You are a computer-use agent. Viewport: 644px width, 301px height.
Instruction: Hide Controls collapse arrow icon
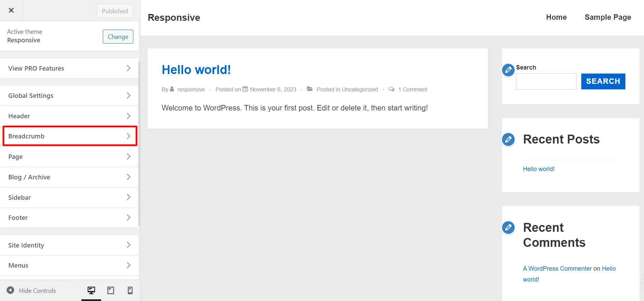pos(11,290)
